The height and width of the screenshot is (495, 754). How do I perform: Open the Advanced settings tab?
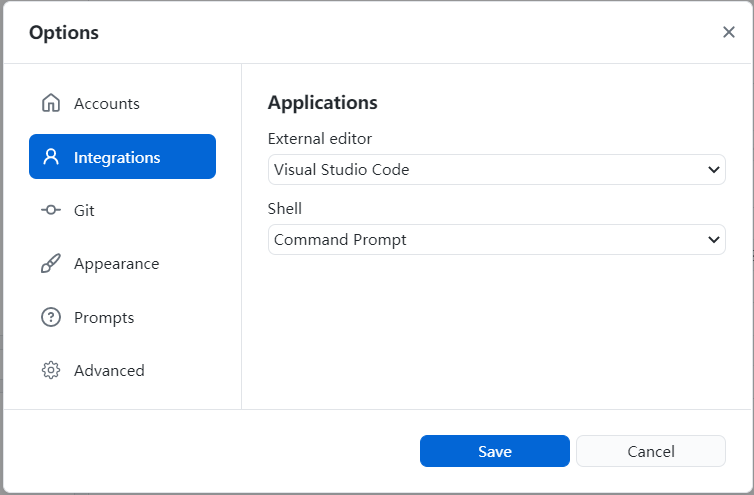(109, 370)
